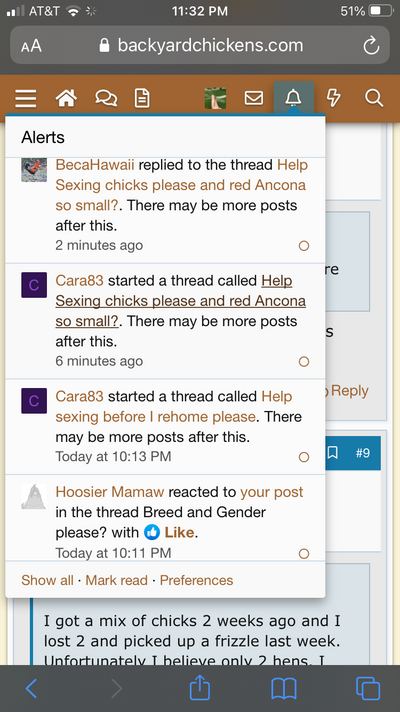The height and width of the screenshot is (712, 400).
Task: Bookmark post #9 with bookmark icon
Action: (333, 452)
